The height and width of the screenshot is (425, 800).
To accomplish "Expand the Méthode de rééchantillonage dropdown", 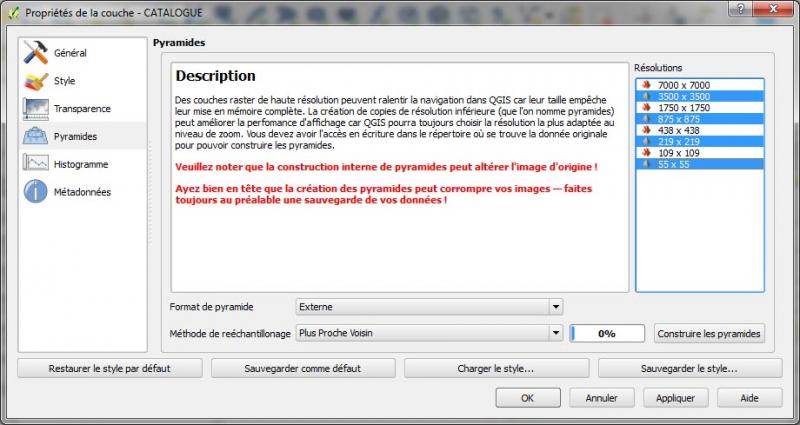I will [x=429, y=334].
